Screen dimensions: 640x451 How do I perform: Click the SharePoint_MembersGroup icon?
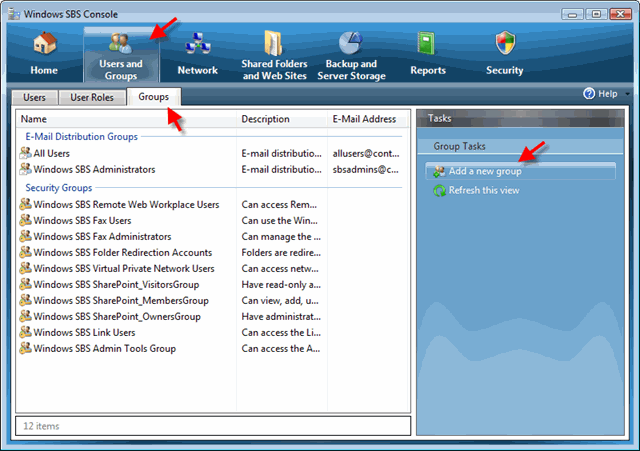pyautogui.click(x=25, y=300)
